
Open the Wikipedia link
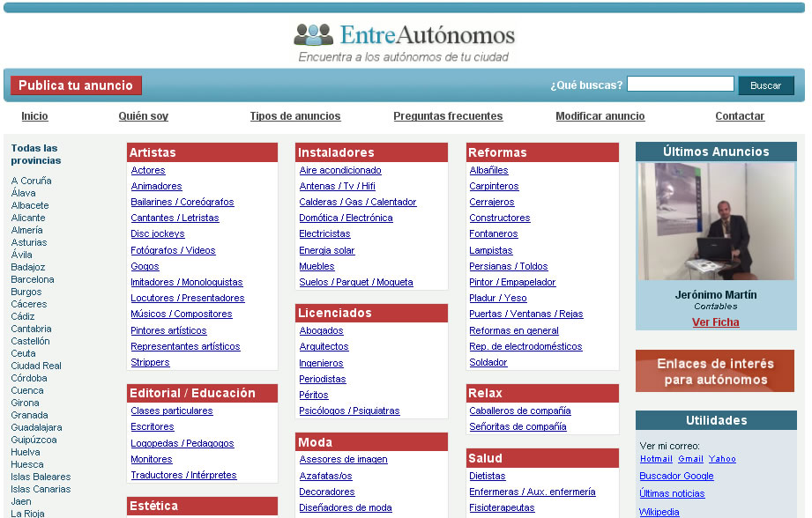[659, 512]
